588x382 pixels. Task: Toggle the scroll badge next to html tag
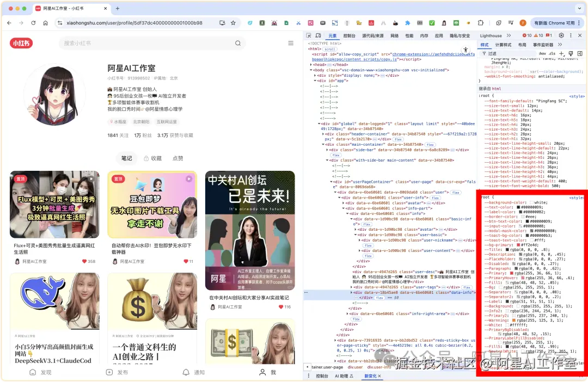(330, 49)
